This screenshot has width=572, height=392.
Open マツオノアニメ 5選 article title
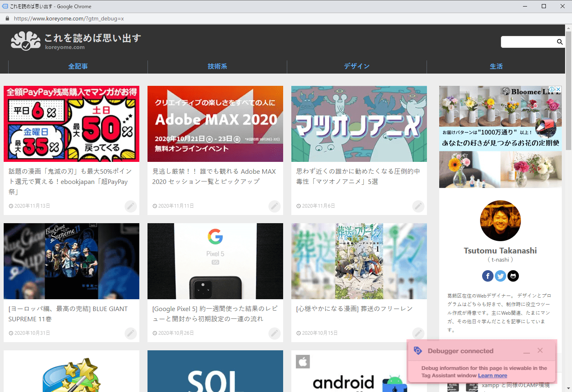358,176
